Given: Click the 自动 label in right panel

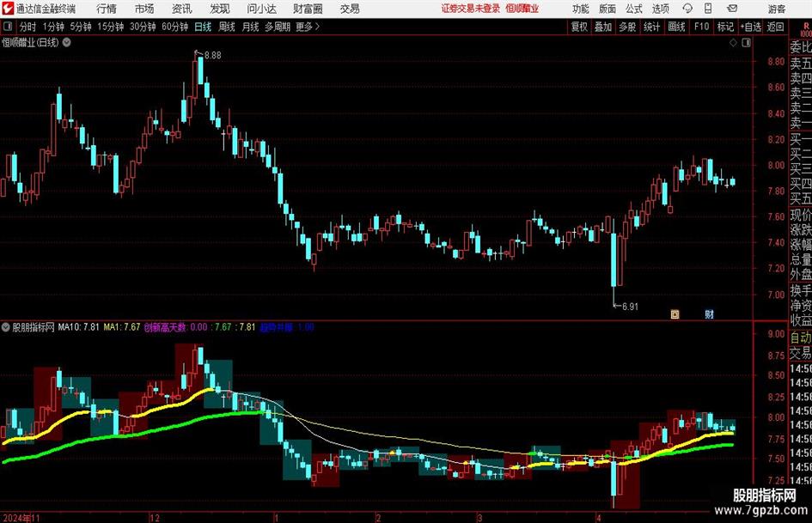Looking at the screenshot, I should point(801,338).
